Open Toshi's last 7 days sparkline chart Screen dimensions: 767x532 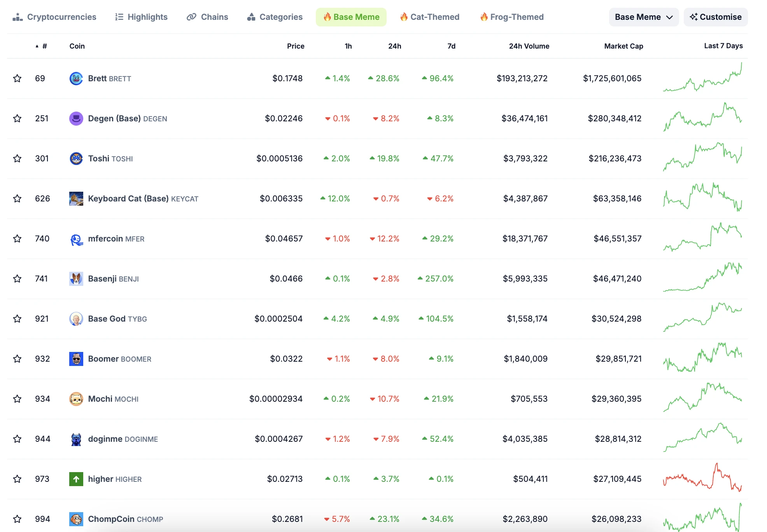pos(702,157)
